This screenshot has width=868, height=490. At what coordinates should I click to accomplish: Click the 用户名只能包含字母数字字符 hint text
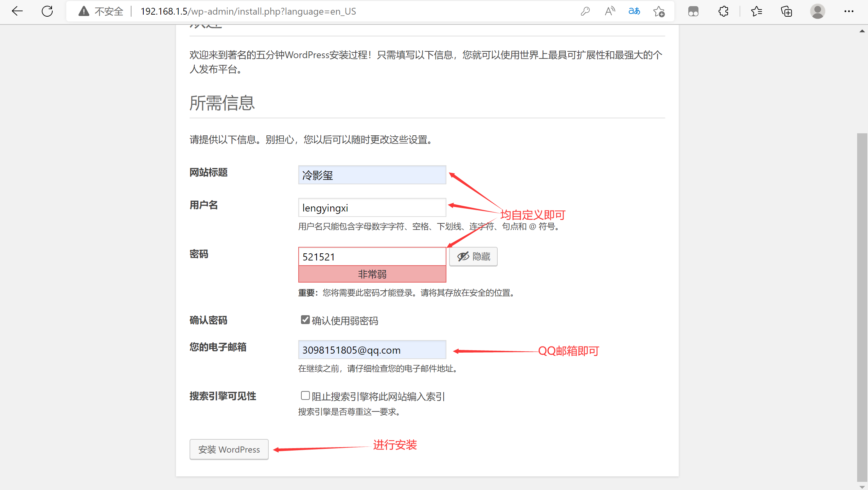[x=429, y=226]
